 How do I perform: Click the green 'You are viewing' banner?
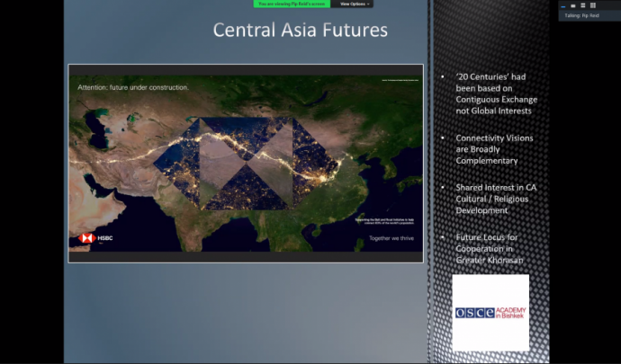292,4
